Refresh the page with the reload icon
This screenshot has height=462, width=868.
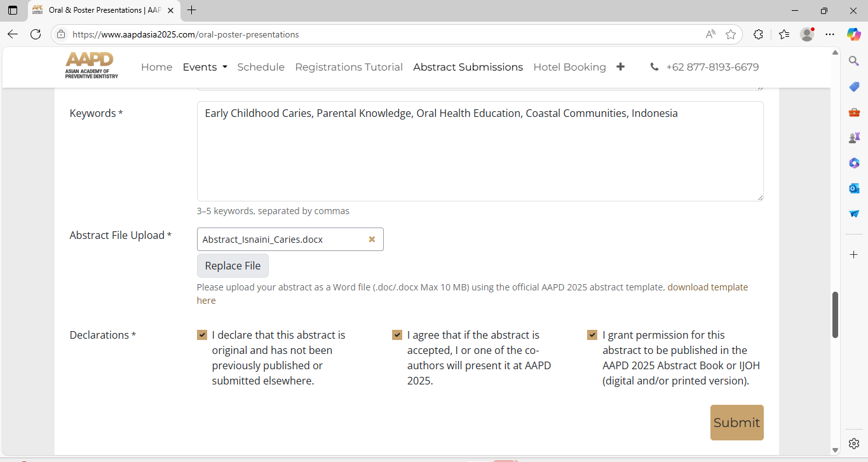click(36, 34)
